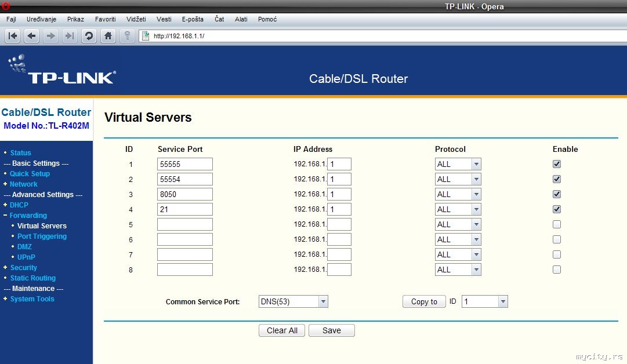Go back using the Back arrow
Screen dimensions: 627x364
click(x=31, y=36)
